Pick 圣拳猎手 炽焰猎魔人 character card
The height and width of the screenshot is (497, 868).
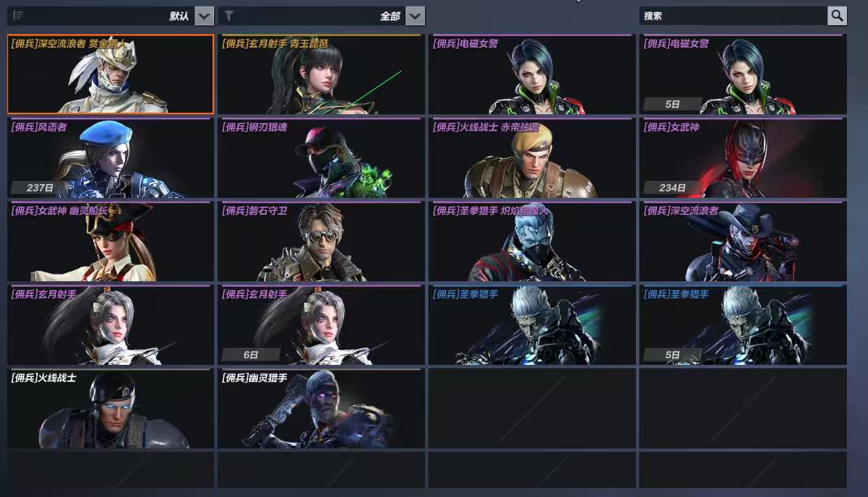532,242
